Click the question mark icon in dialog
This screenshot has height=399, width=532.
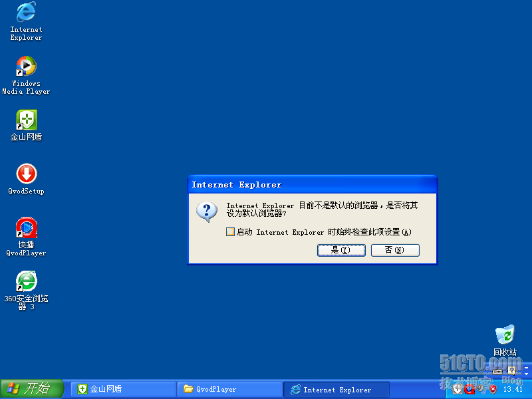click(207, 211)
